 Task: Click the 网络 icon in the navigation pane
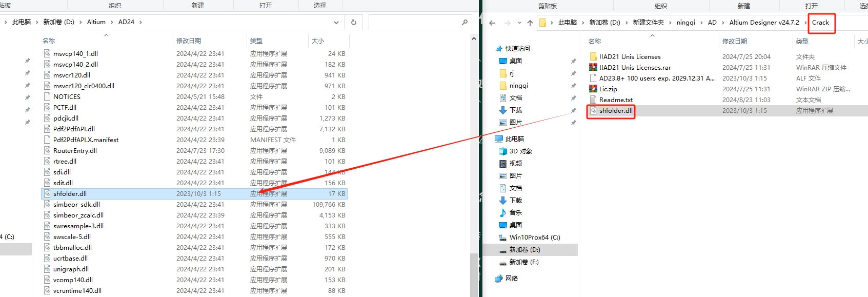click(x=498, y=278)
